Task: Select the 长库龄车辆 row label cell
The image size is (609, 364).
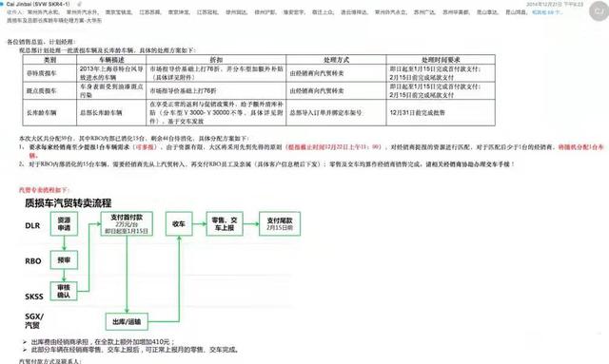Action: click(49, 112)
